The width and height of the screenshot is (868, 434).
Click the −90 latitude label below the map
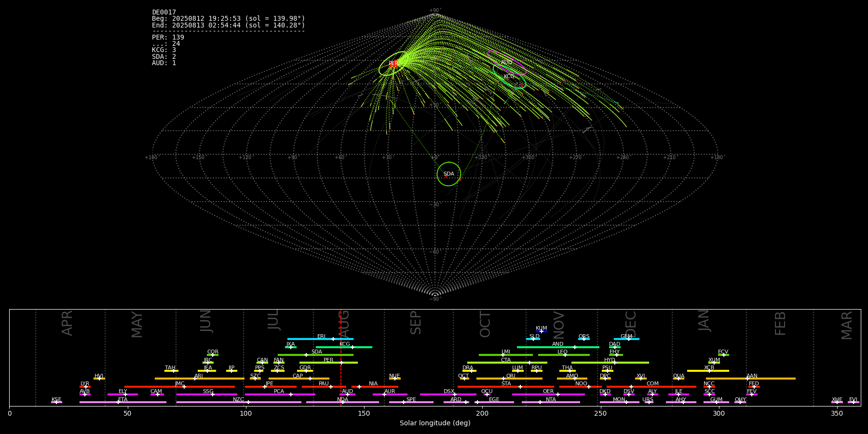[434, 299]
